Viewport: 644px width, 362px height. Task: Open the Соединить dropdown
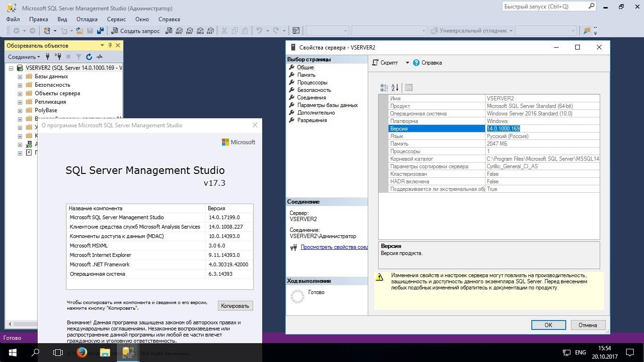[x=24, y=57]
